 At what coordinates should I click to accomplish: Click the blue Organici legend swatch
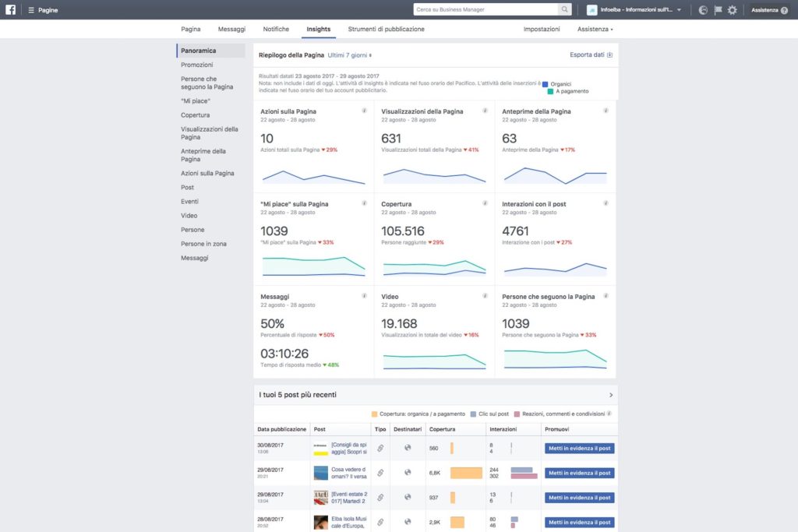[545, 84]
